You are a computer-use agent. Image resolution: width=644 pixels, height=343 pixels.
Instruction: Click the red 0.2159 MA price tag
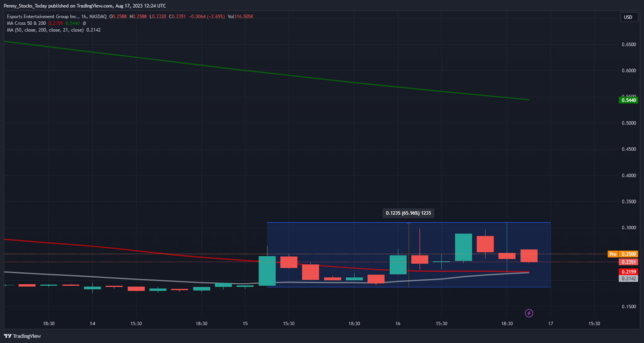[628, 272]
